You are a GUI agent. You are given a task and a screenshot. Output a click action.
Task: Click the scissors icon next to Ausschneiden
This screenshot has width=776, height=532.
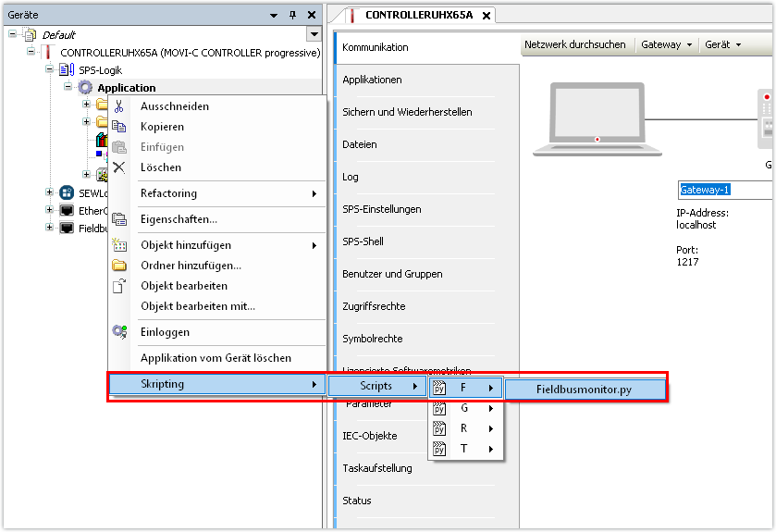point(118,106)
